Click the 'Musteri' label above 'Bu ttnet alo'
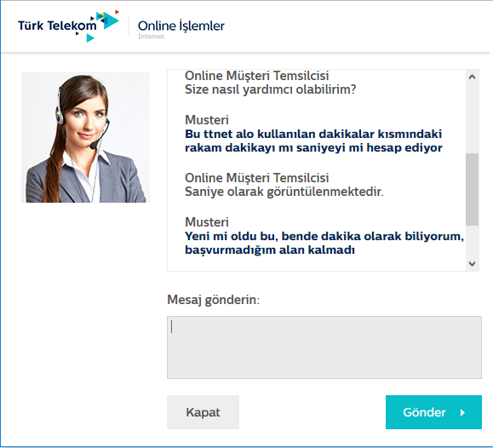Viewport: 493px width, 448px height. coord(207,120)
